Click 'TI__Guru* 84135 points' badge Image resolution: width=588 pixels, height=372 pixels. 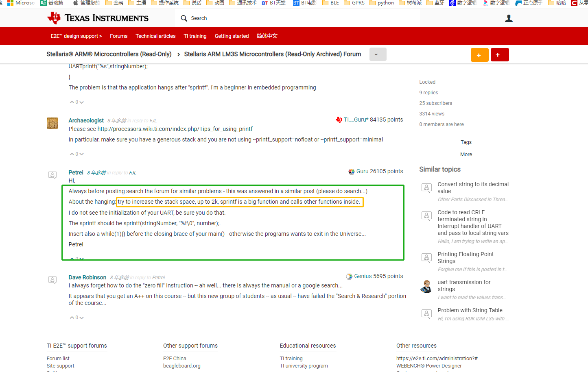pyautogui.click(x=369, y=120)
